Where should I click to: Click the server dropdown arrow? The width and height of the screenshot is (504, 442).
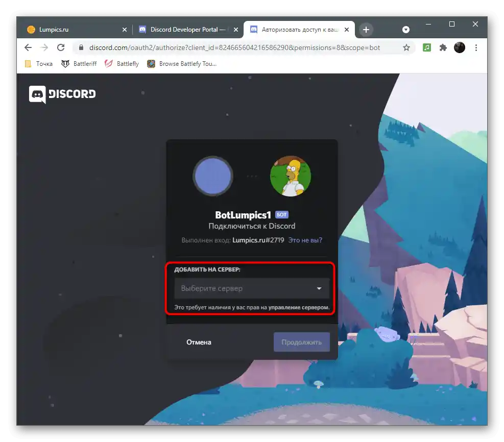319,288
